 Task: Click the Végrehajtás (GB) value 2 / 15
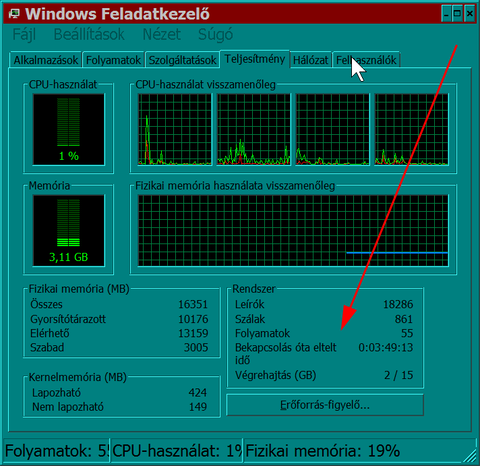398,375
